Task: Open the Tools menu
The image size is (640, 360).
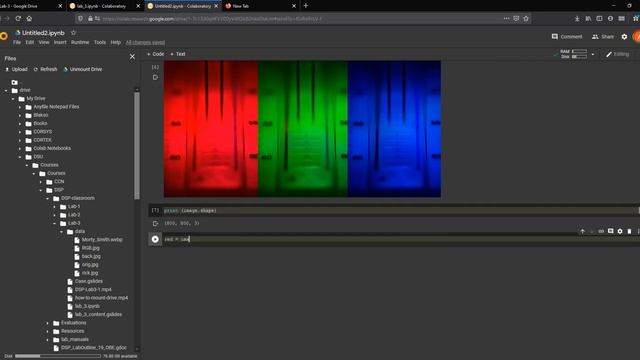Action: coord(100,42)
